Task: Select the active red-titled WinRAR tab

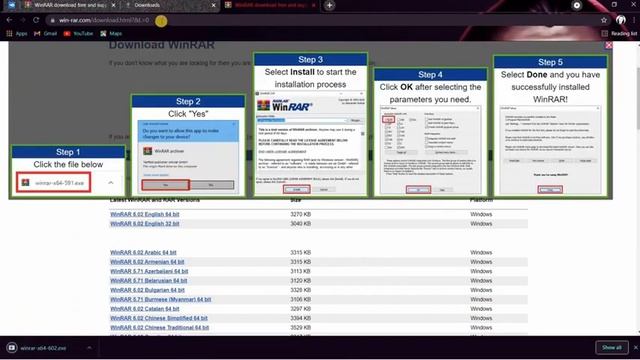Action: (269, 5)
